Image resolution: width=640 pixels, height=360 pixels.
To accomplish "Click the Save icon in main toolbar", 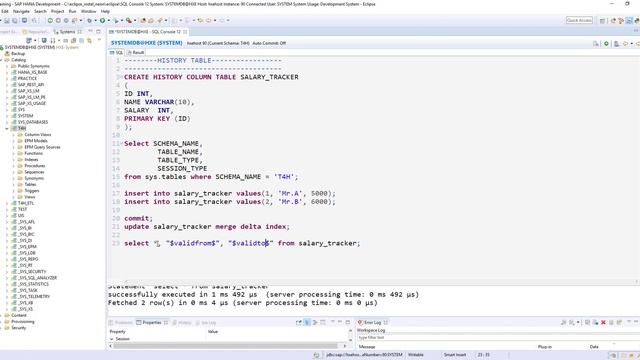I will [x=7, y=20].
